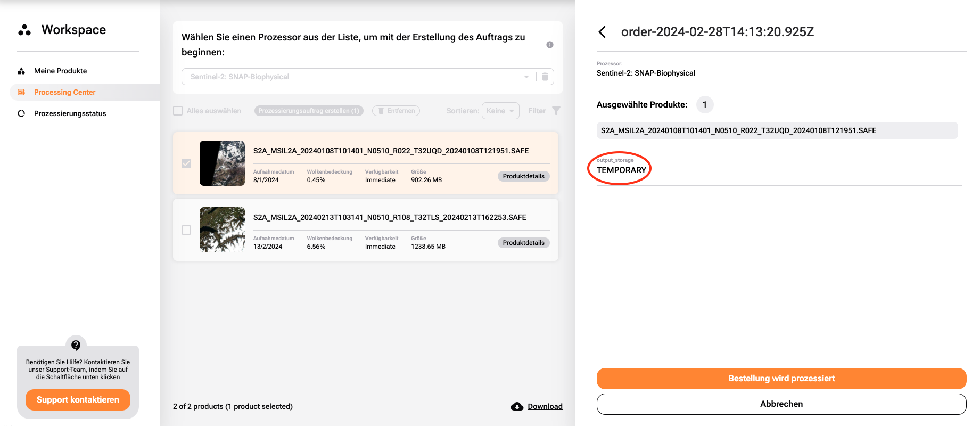This screenshot has width=980, height=426.
Task: Uncheck the T32UQD product checkbox
Action: pyautogui.click(x=186, y=163)
